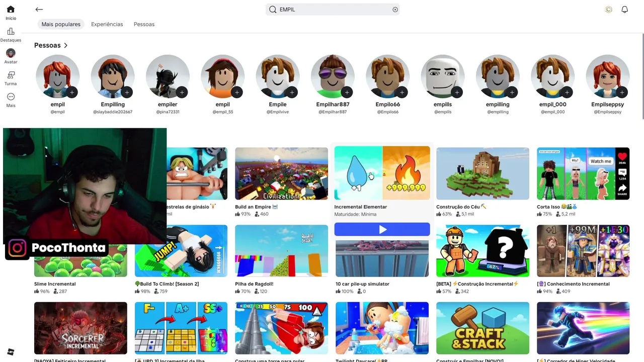The width and height of the screenshot is (644, 362).
Task: Open the Pilha de Ragdoll thumbnail
Action: click(281, 250)
